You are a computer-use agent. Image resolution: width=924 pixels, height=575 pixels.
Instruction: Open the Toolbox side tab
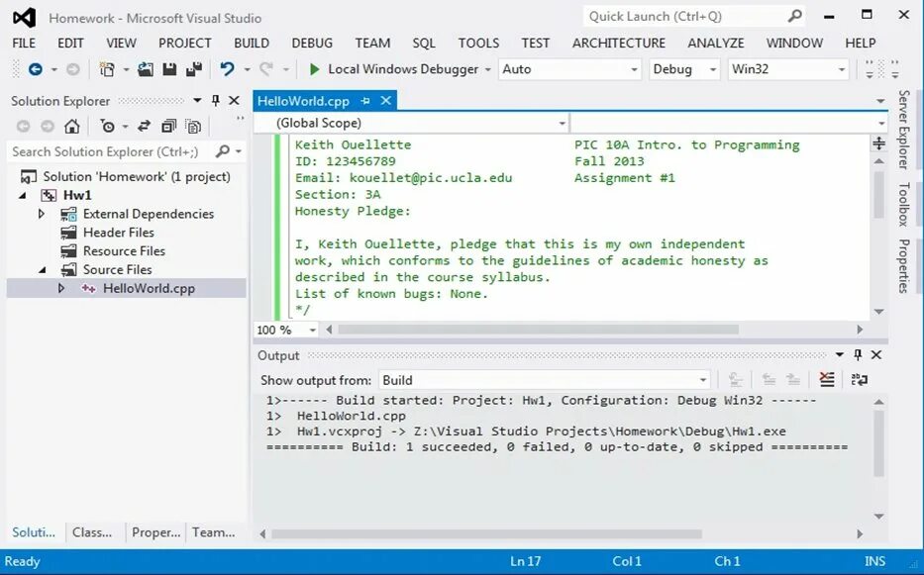point(904,204)
